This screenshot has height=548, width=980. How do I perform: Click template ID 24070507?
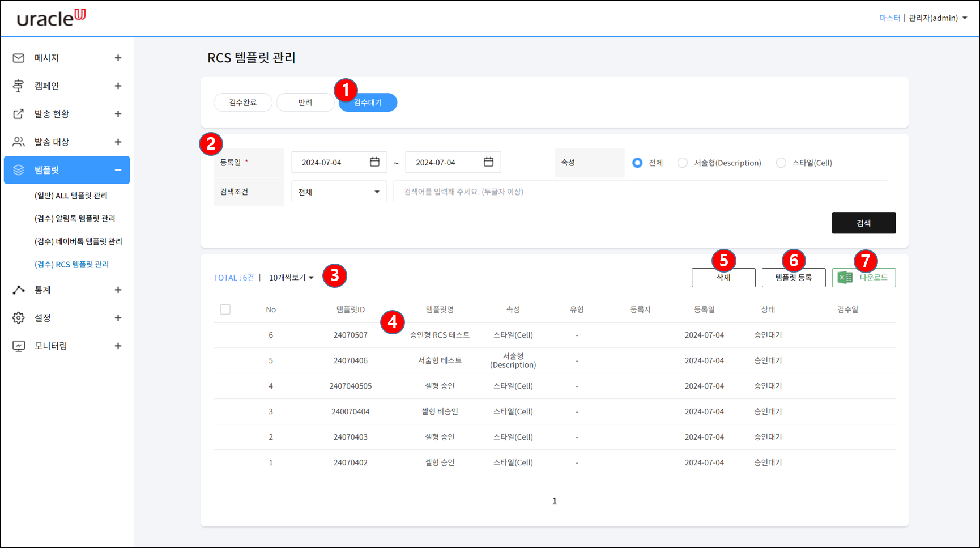click(351, 335)
